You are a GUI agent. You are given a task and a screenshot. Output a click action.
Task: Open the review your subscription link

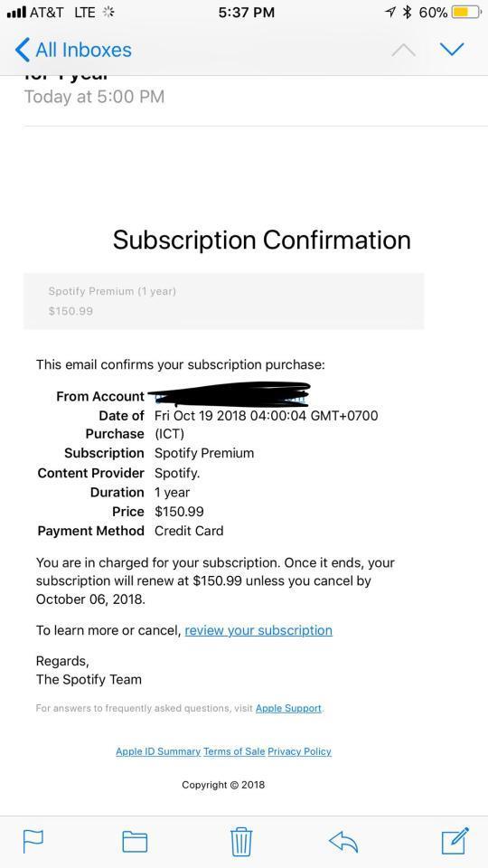point(258,630)
